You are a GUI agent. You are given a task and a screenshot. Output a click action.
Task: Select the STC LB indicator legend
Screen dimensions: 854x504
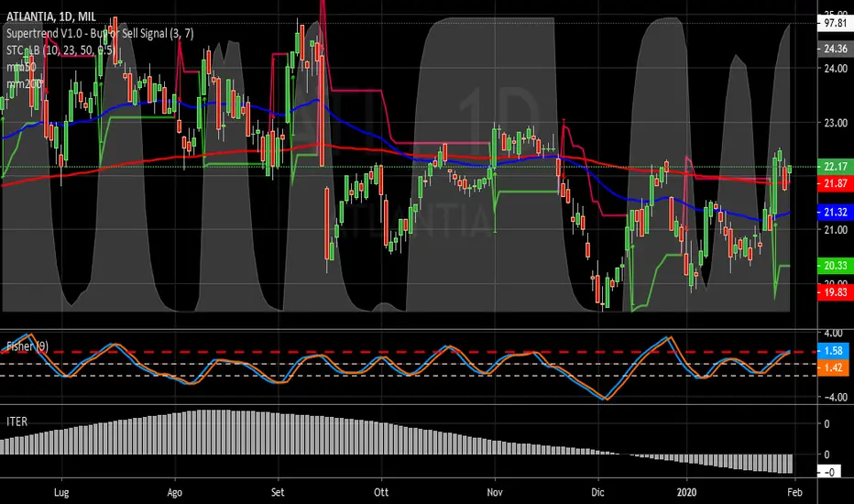click(x=60, y=50)
